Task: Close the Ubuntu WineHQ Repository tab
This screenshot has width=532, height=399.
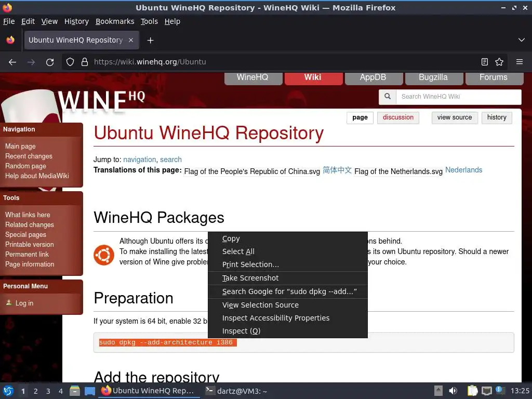Action: coord(131,40)
